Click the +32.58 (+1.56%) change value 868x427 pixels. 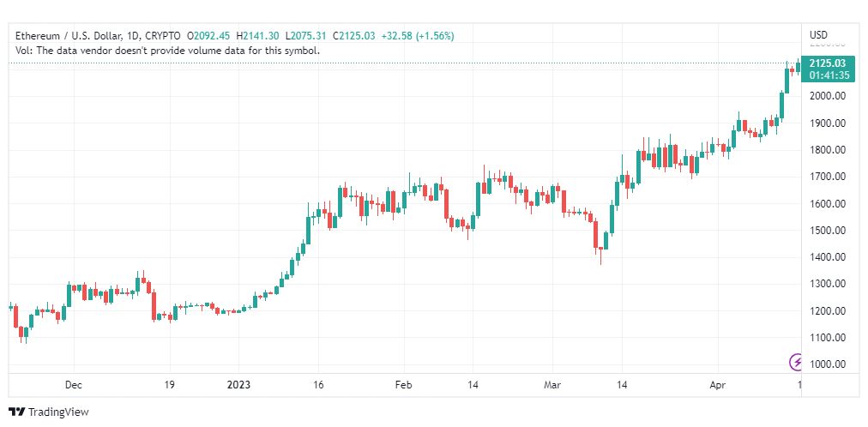pyautogui.click(x=418, y=36)
